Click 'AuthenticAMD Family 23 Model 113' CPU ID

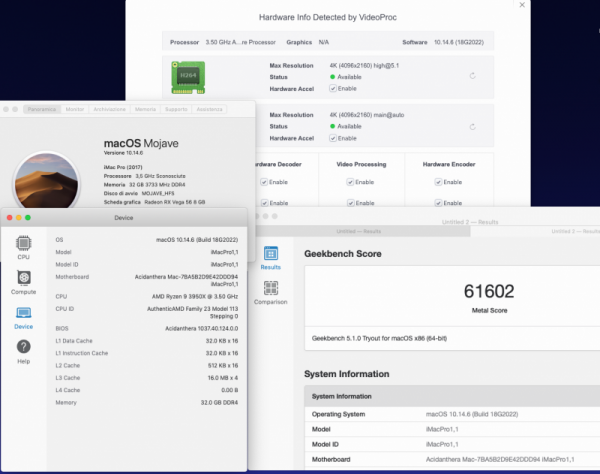[x=192, y=309]
